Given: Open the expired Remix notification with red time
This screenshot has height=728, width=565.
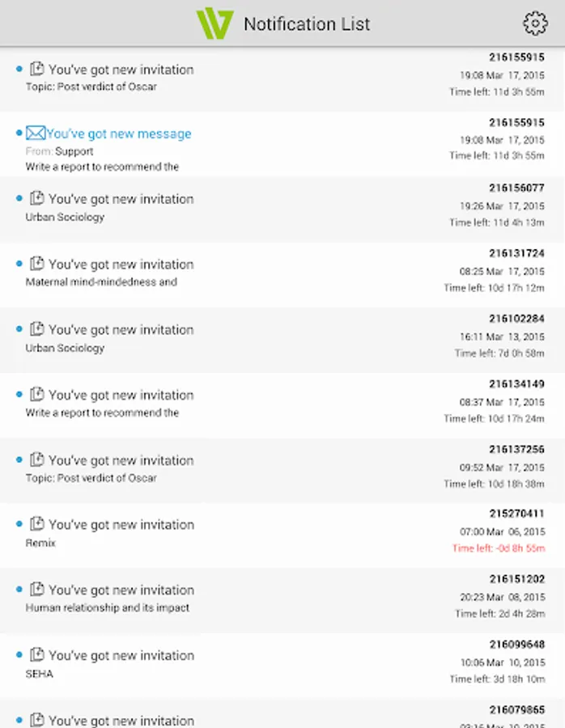Looking at the screenshot, I should coord(243,534).
